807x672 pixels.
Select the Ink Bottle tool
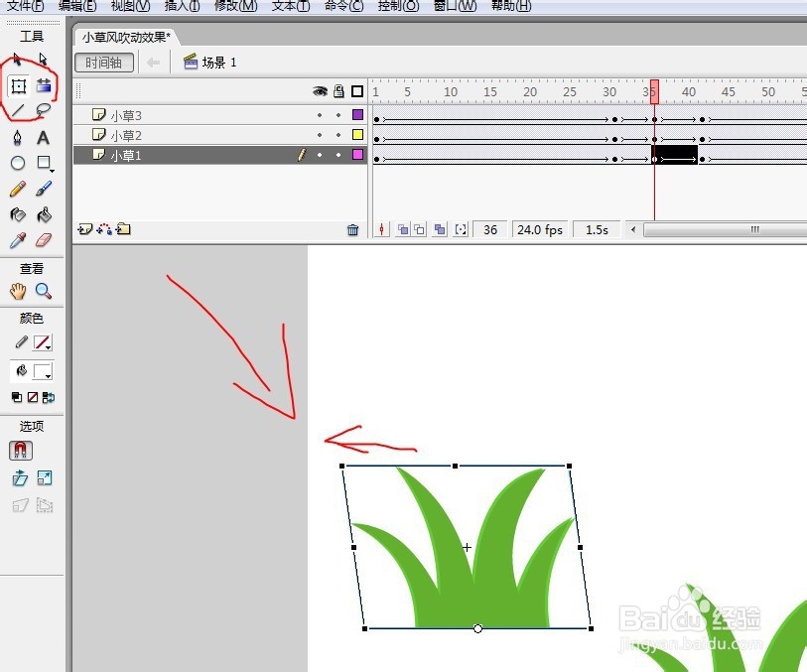tap(18, 214)
